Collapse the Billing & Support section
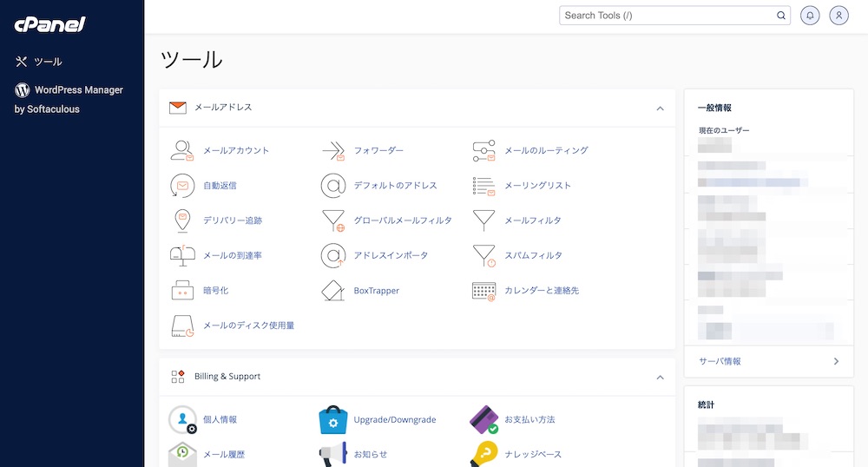868x467 pixels. click(x=660, y=378)
